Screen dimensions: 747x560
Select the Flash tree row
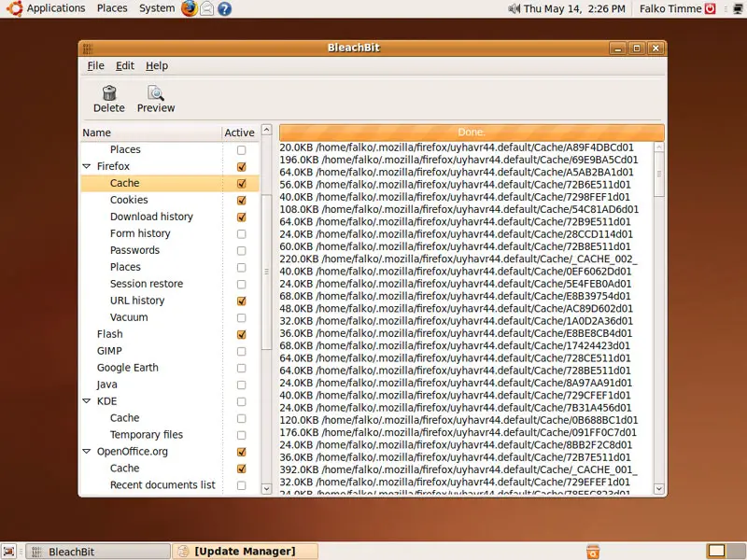[170, 334]
